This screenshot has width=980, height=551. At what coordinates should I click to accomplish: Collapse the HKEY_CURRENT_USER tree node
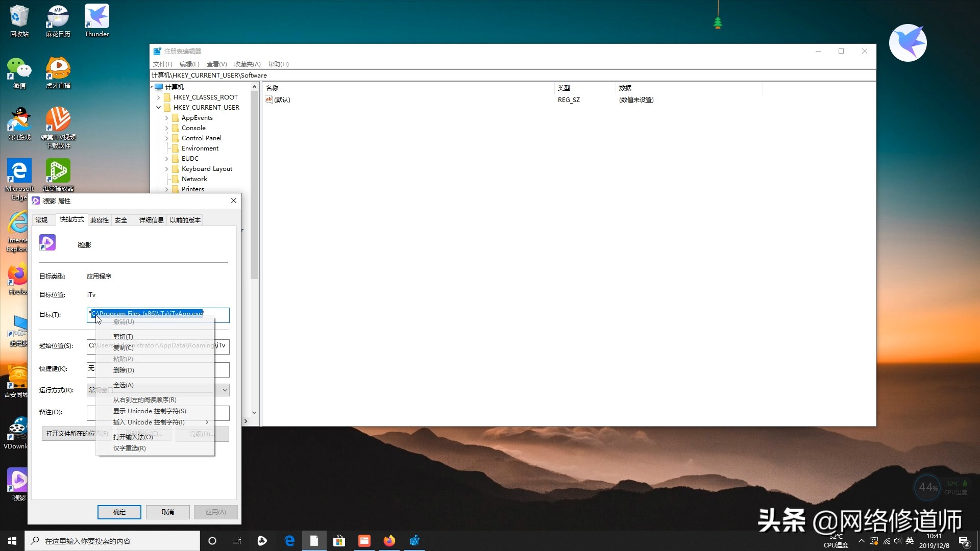[x=159, y=107]
